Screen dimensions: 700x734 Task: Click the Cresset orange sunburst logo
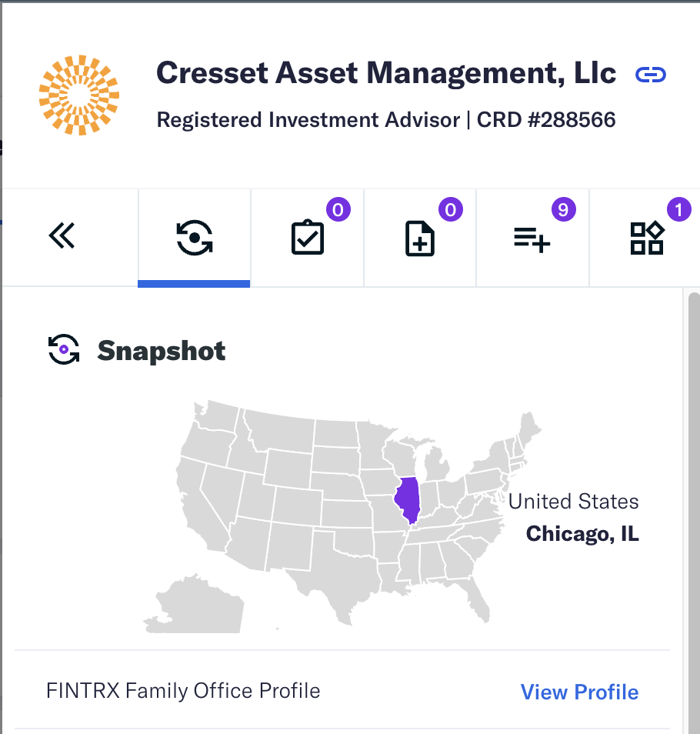click(79, 95)
